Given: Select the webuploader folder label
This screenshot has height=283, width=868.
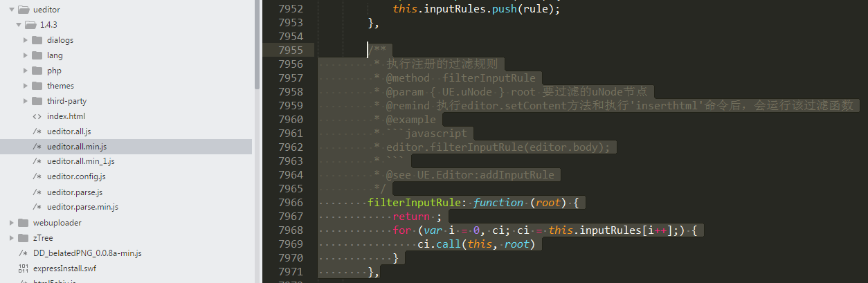Looking at the screenshot, I should (x=57, y=223).
